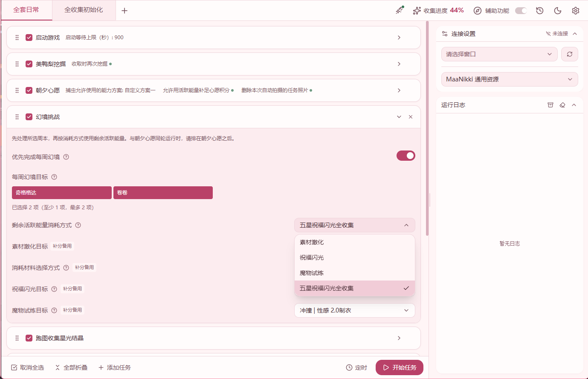The width and height of the screenshot is (588, 379).
Task: Click drag handle of 跑图收集星光结晶 row
Action: [17, 338]
